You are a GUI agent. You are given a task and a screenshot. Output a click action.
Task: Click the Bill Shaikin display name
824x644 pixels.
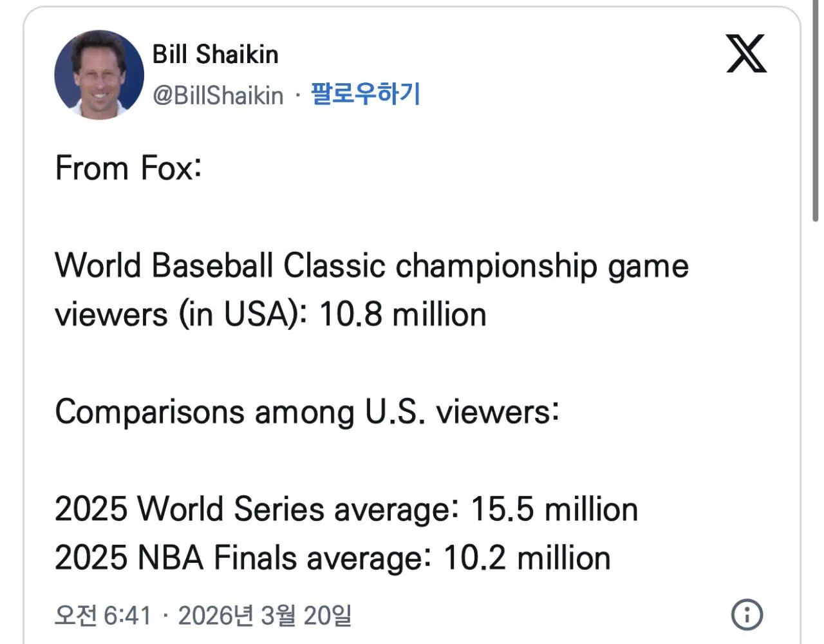point(215,55)
